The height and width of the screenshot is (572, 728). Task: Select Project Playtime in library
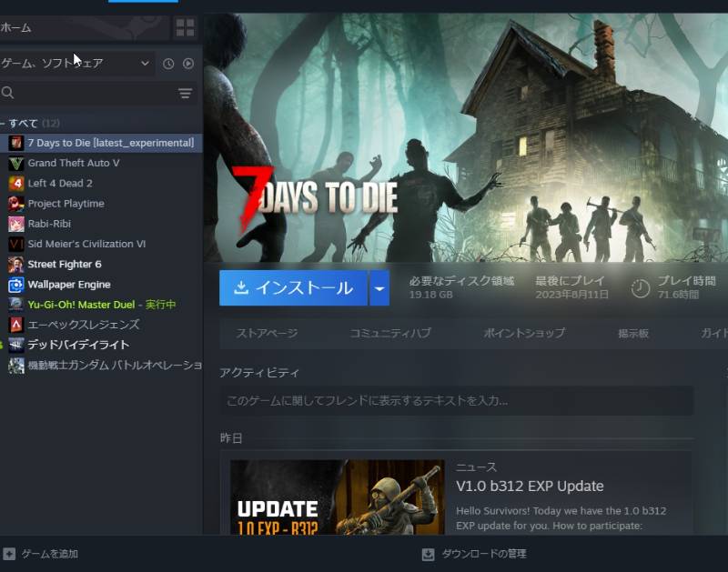[x=101, y=204]
